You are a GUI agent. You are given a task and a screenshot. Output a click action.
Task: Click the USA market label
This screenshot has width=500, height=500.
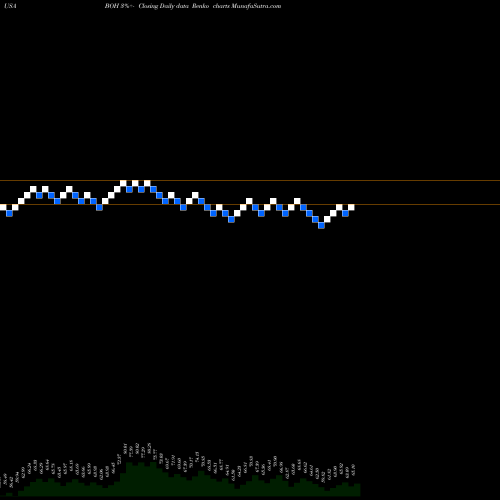pyautogui.click(x=10, y=6)
